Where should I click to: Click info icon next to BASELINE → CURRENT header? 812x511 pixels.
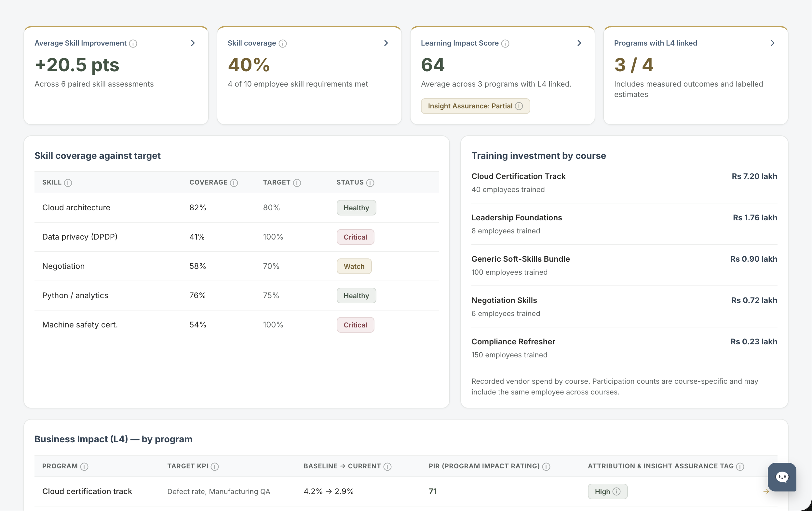point(387,466)
